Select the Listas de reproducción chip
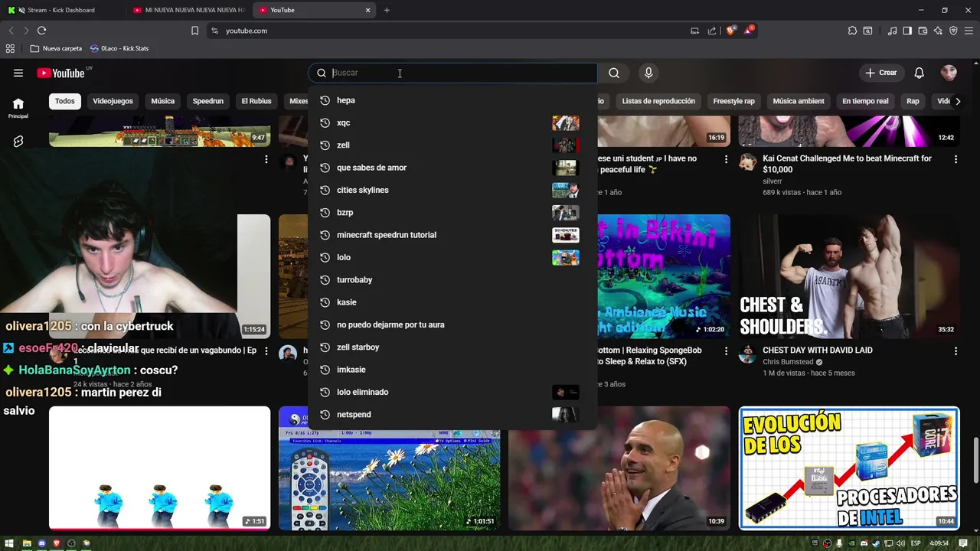980x551 pixels. [x=658, y=101]
